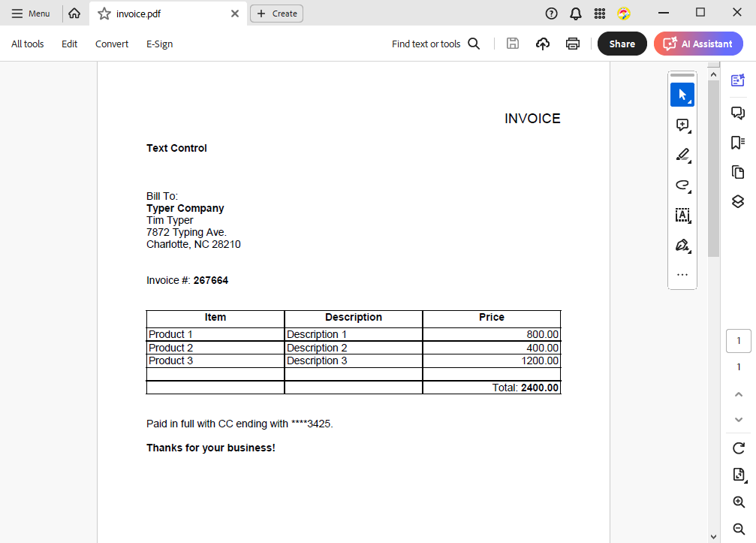Switch to the invoice.pdf tab
The width and height of the screenshot is (756, 543).
[x=167, y=14]
